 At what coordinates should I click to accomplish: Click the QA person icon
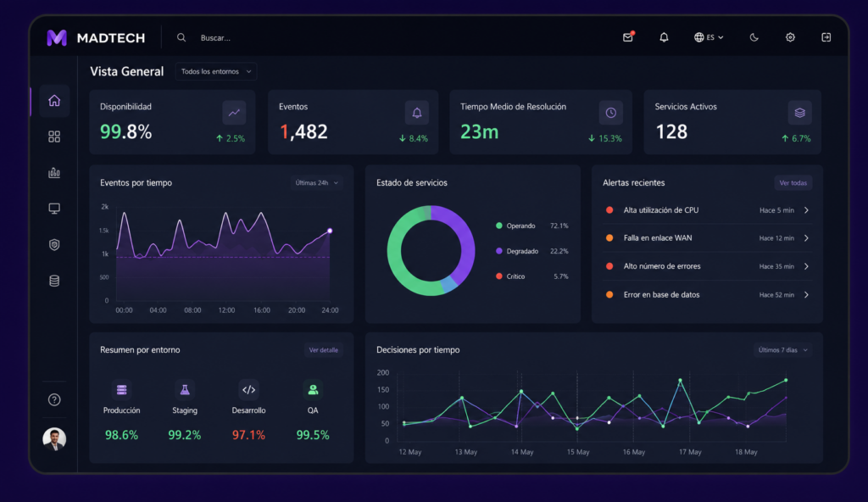coord(313,389)
